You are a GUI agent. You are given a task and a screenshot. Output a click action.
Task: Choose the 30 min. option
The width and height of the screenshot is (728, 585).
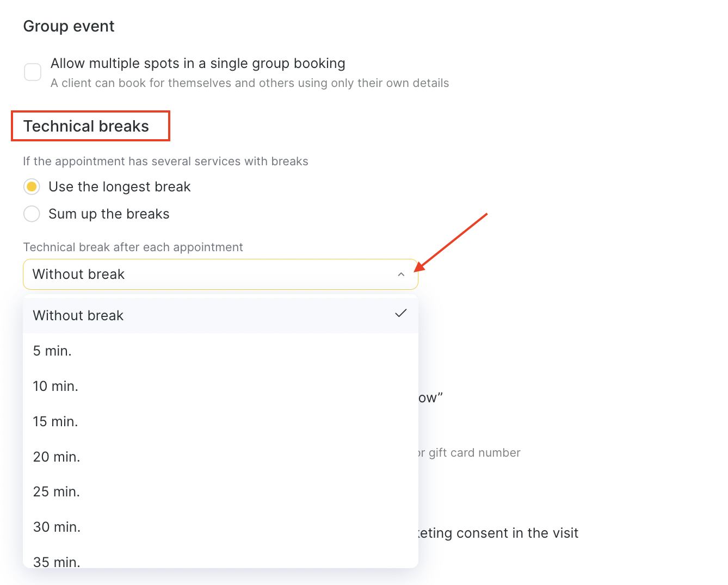(x=57, y=527)
